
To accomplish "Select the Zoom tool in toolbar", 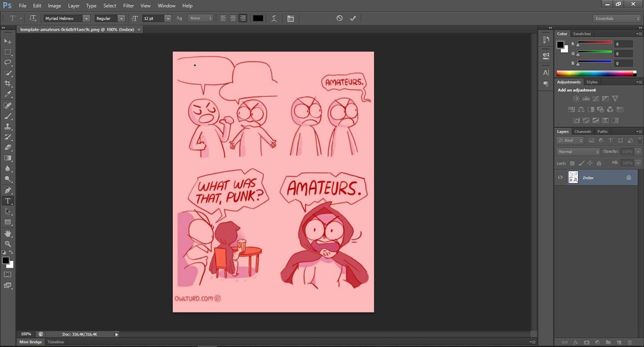I will click(x=8, y=243).
